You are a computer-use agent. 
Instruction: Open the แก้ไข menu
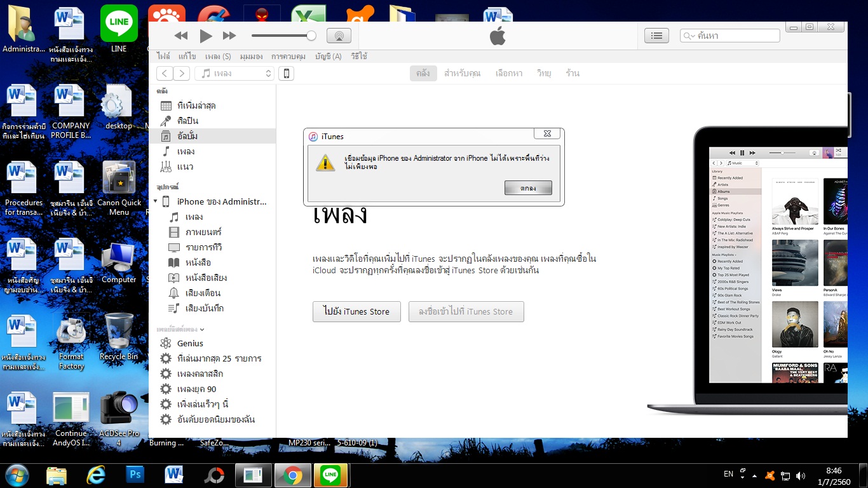(x=187, y=57)
